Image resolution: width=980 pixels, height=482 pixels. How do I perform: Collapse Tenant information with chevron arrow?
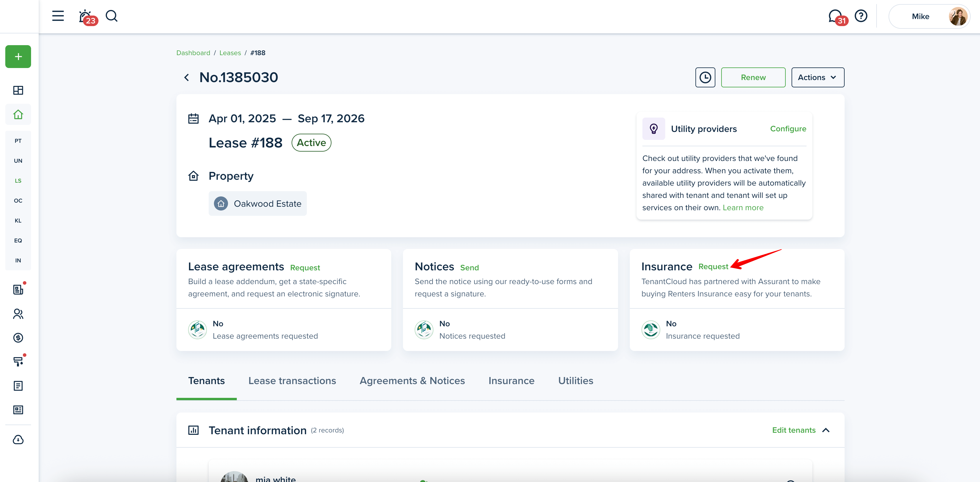pos(826,430)
